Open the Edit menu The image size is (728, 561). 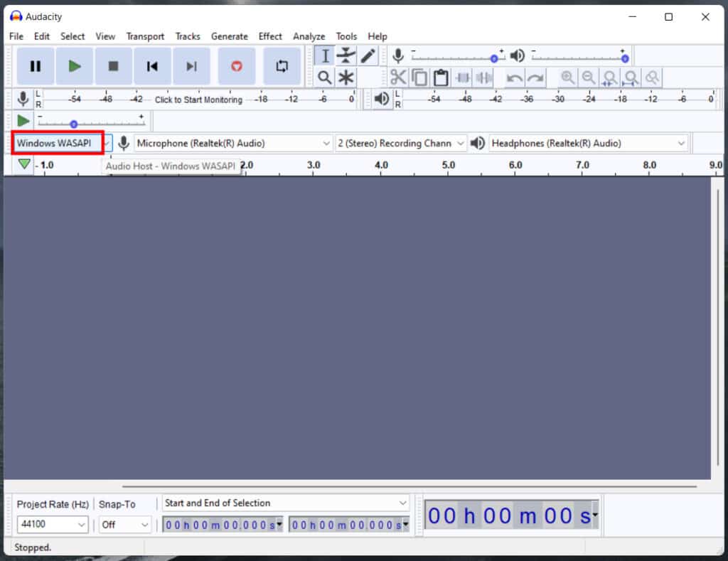42,36
